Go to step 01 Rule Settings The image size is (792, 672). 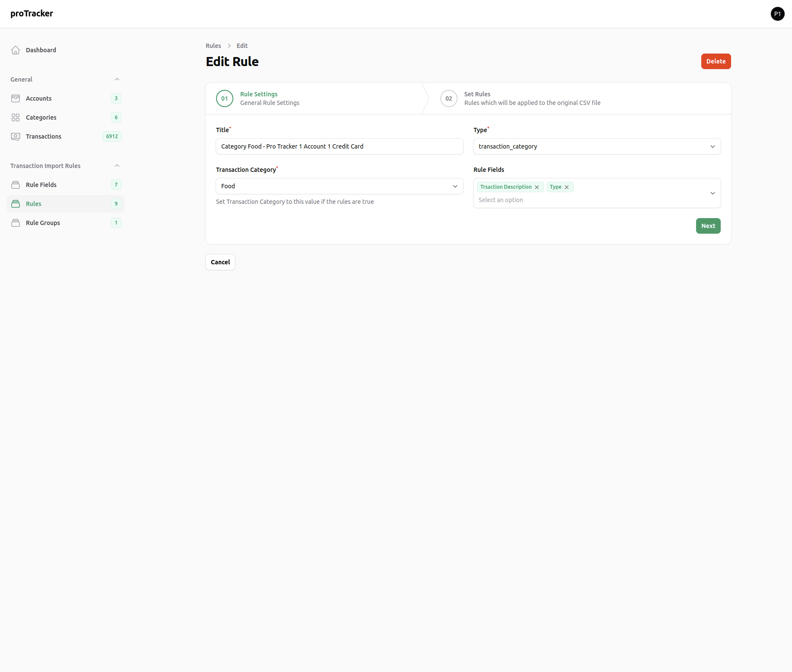pos(314,98)
